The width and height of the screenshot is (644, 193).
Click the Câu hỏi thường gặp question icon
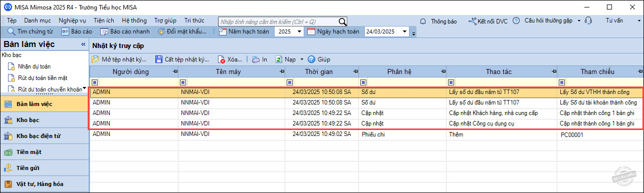coord(517,21)
